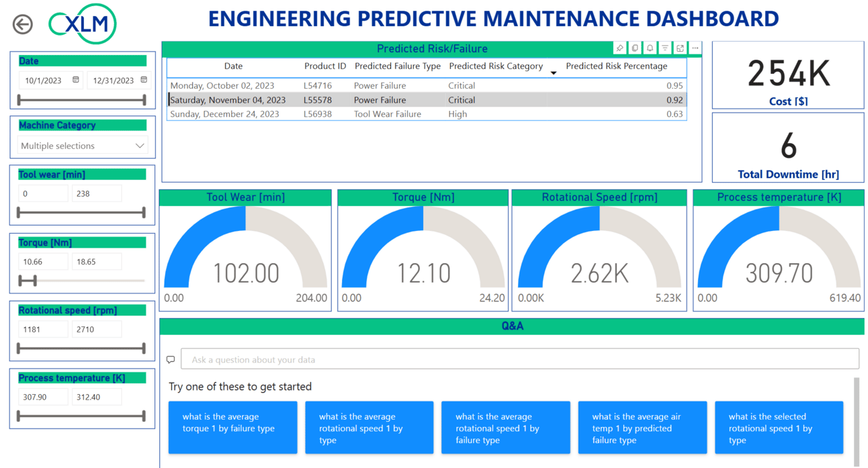Viewport: 868px width, 468px height.
Task: Click the Process temperature range slider
Action: 81,416
